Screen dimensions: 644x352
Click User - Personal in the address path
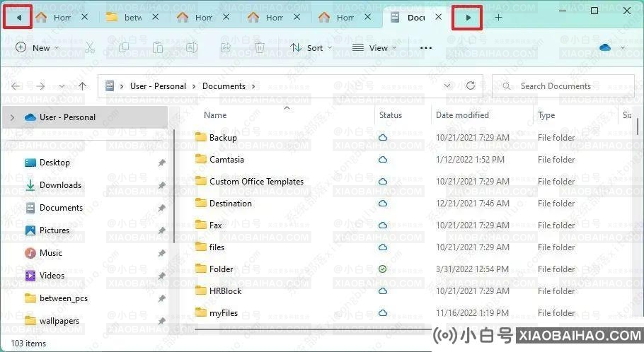158,86
